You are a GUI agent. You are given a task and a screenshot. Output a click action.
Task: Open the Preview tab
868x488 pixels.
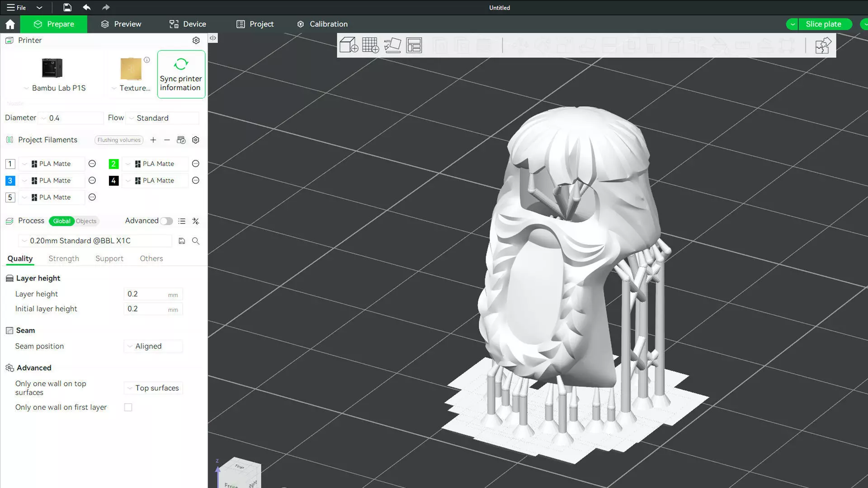pos(121,24)
